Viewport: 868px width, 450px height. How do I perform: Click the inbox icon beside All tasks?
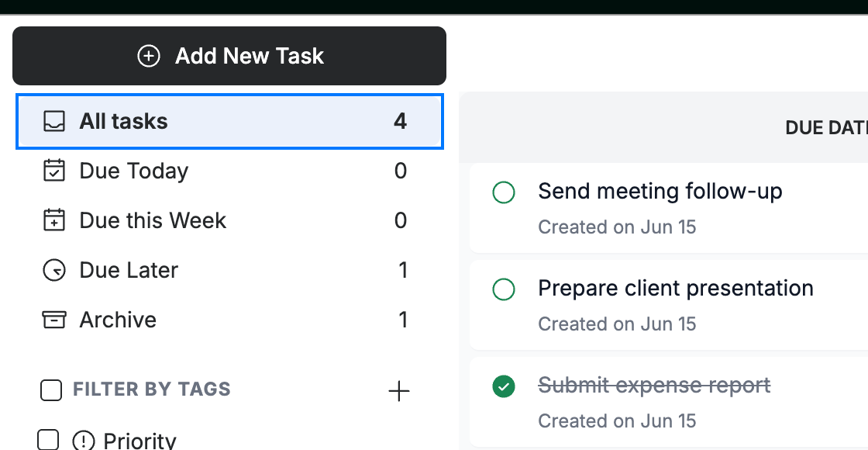tap(54, 121)
